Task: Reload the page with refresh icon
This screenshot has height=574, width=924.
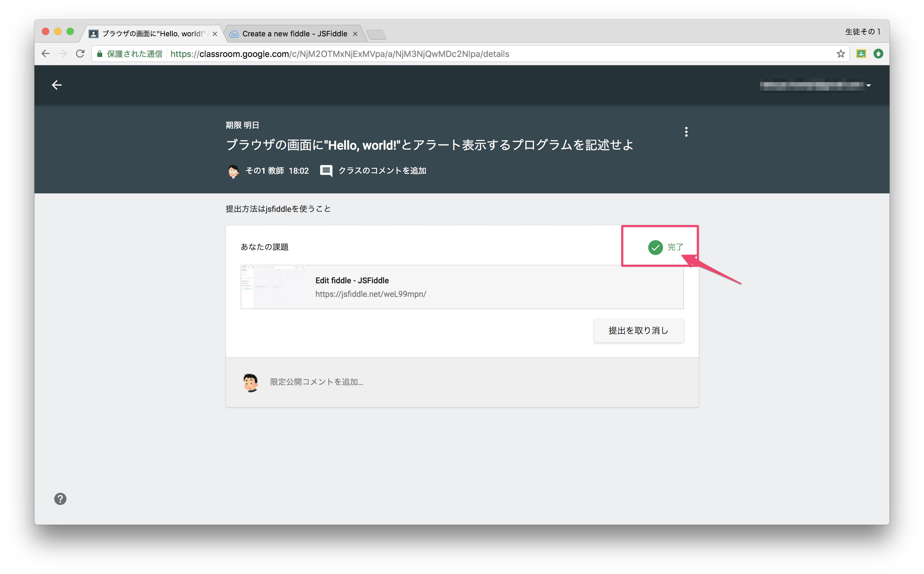Action: point(80,54)
